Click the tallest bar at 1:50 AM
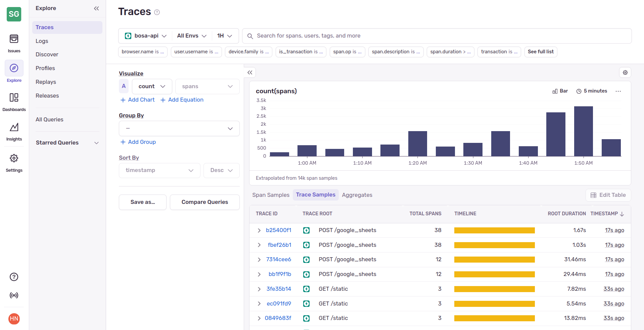Viewport: 644px width, 330px height. [x=583, y=131]
